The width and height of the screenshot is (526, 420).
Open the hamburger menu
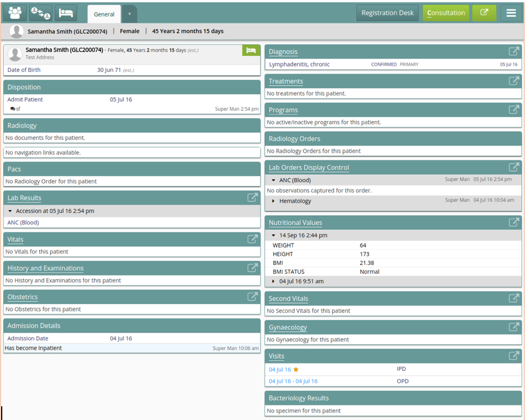(x=512, y=13)
